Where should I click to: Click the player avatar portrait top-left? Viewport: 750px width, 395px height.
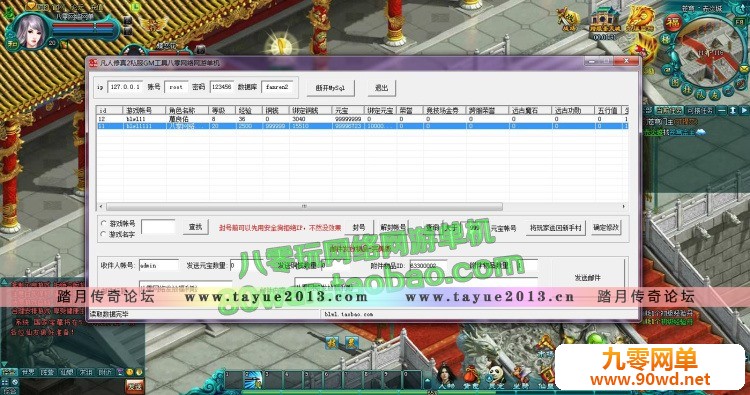[30, 31]
